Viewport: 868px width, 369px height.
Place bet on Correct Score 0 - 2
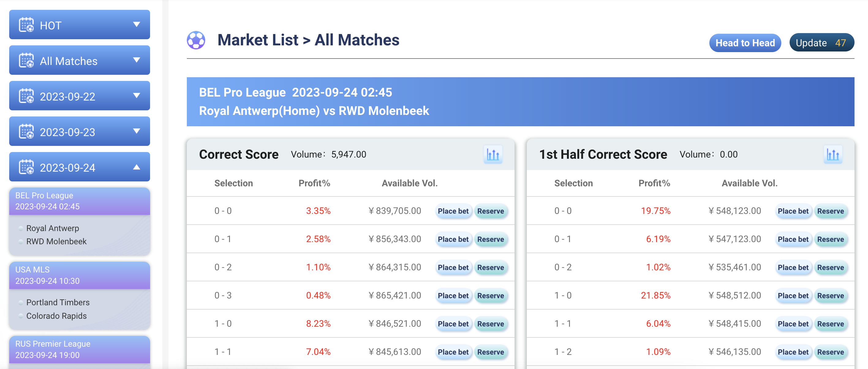[x=453, y=268]
